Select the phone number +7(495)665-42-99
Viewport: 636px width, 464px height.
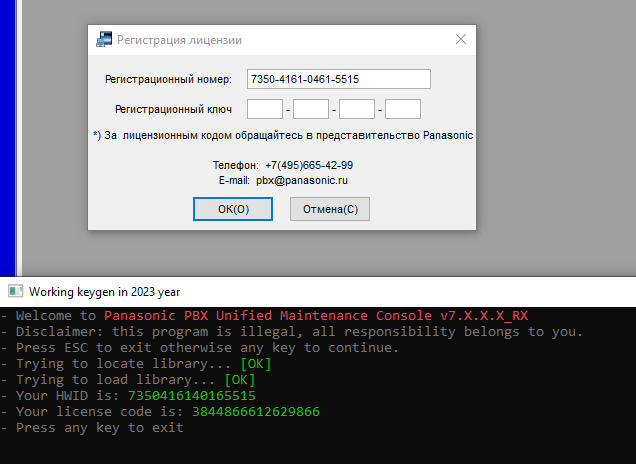[x=309, y=165]
